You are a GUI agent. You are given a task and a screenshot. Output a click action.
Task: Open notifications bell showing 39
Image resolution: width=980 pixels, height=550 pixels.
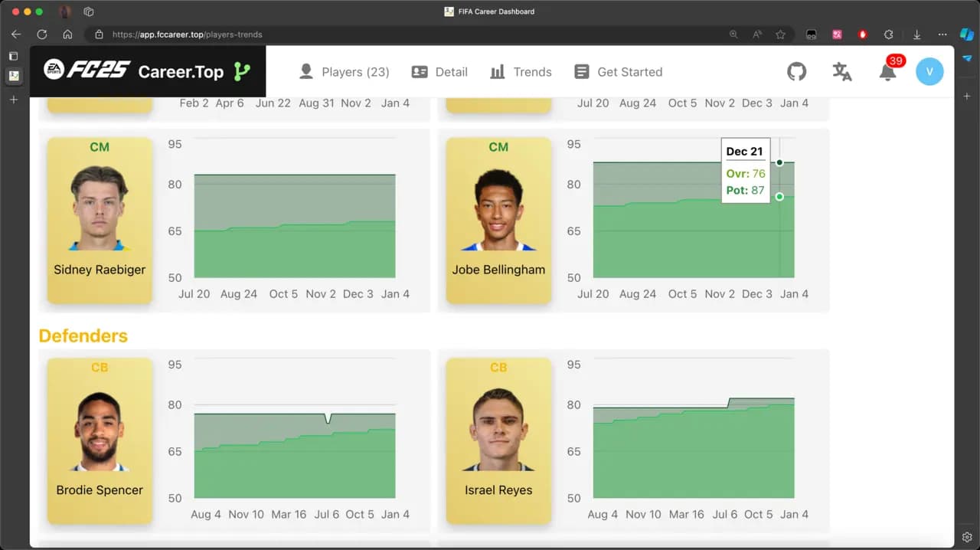888,70
